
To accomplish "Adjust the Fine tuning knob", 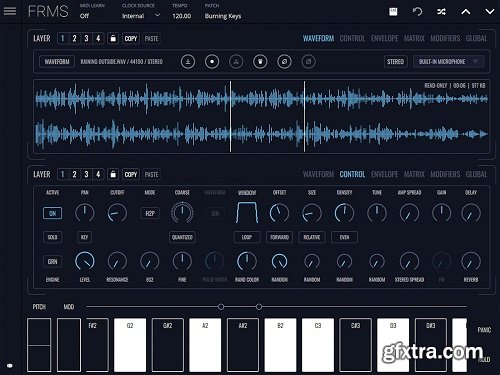I will point(182,261).
